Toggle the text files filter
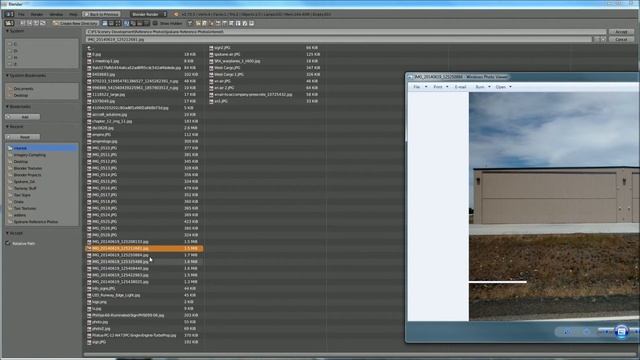Screen dimensions: 640x360 click(251, 23)
